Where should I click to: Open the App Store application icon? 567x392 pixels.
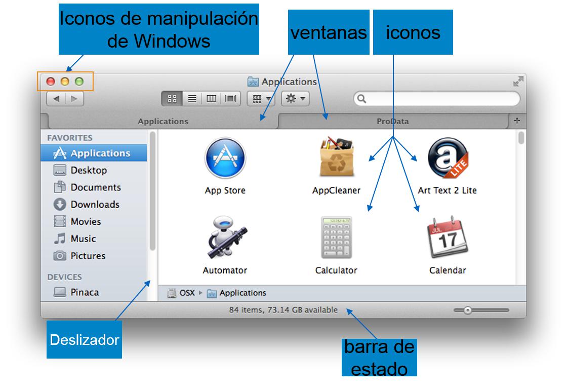click(x=225, y=158)
